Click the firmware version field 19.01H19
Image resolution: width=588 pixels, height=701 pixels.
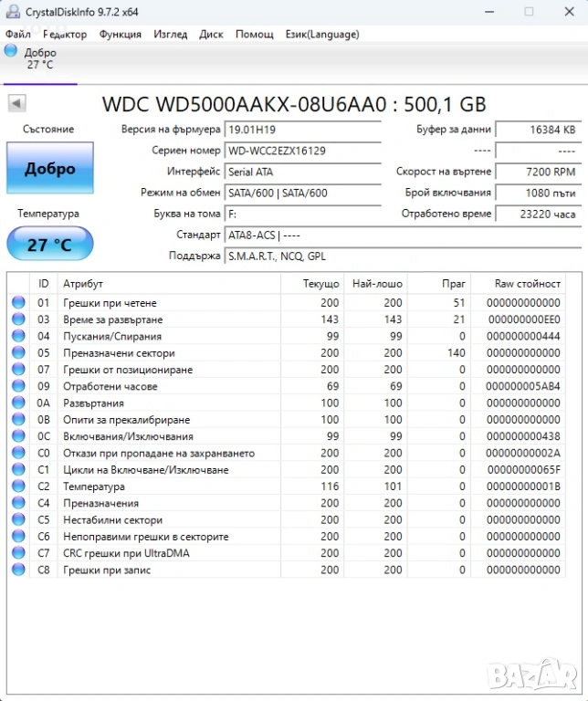pos(302,130)
